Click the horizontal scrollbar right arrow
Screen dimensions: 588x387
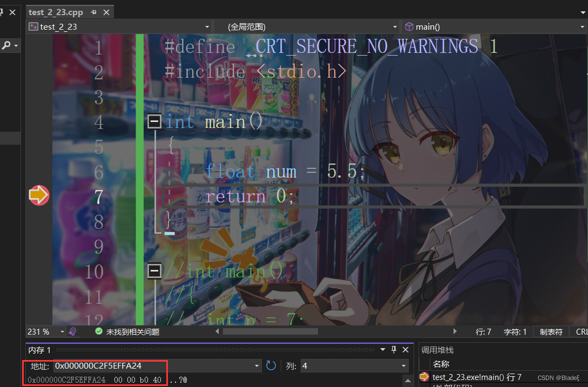tap(455, 331)
